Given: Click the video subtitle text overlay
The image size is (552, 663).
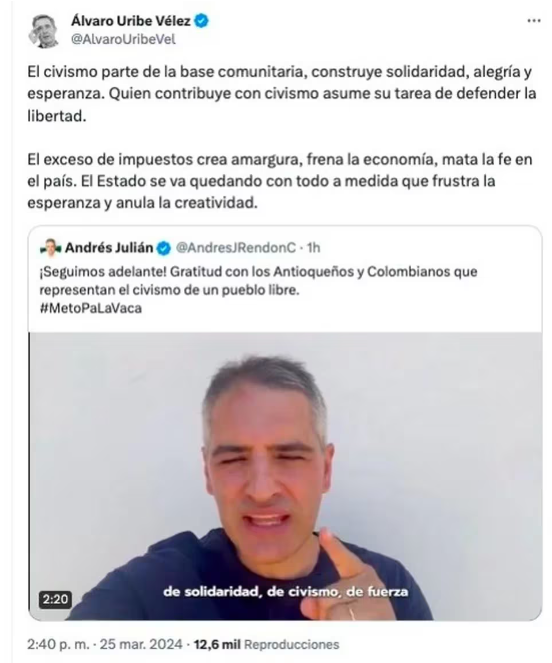Looking at the screenshot, I should pyautogui.click(x=286, y=592).
